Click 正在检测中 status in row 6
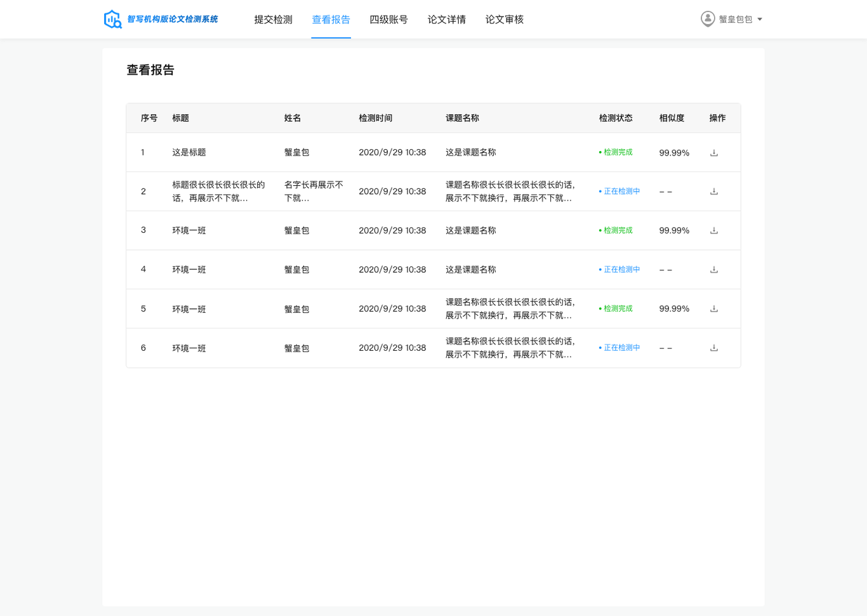Screen dimensions: 867x616 (x=619, y=348)
